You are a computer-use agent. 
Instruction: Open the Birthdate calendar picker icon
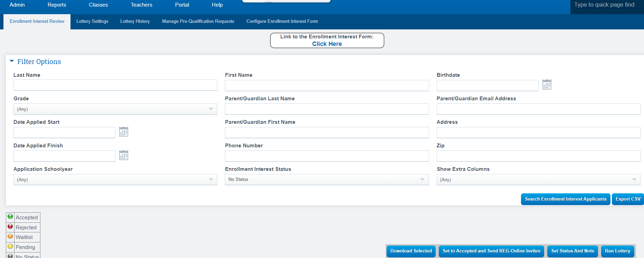[x=547, y=85]
